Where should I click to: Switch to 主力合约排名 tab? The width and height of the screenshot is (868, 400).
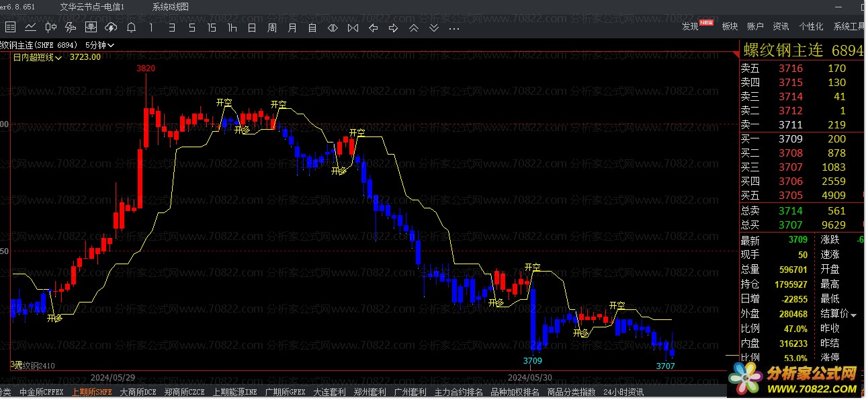tap(459, 392)
